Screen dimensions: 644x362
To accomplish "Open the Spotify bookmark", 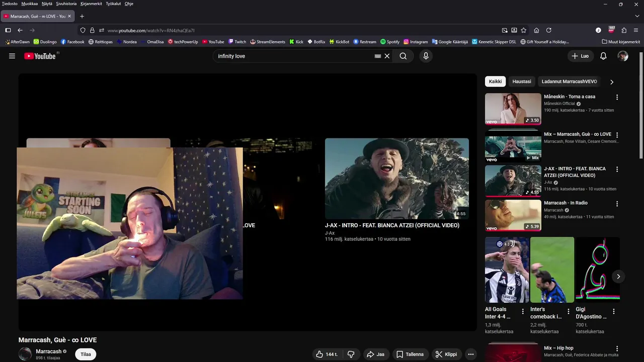I will (x=390, y=42).
